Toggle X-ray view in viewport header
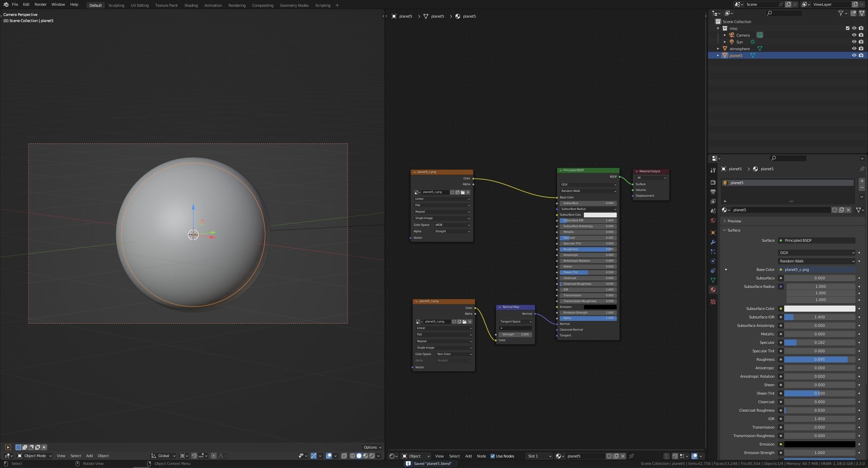868x468 pixels. point(344,456)
